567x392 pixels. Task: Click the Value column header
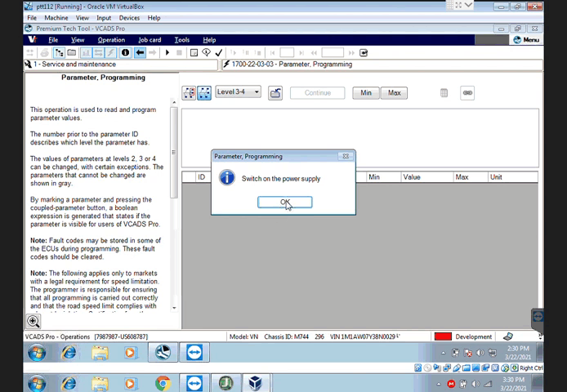pos(426,177)
